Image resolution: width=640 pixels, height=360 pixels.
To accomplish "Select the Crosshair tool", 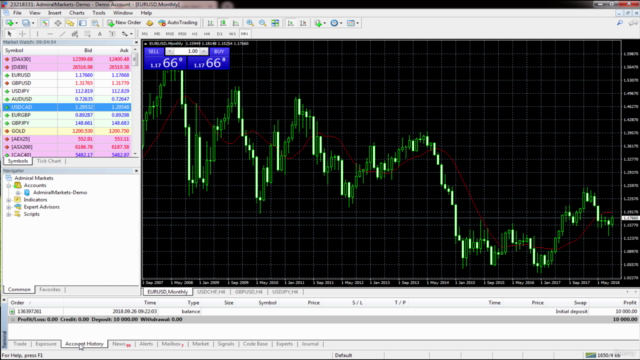I will pos(22,34).
